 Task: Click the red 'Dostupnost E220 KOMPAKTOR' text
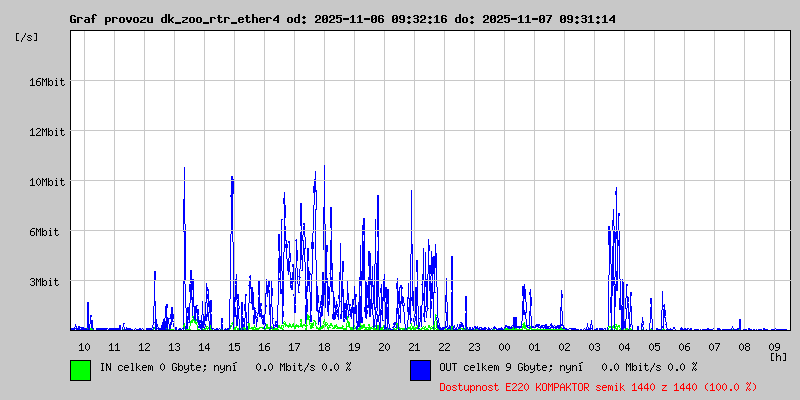coord(598,386)
